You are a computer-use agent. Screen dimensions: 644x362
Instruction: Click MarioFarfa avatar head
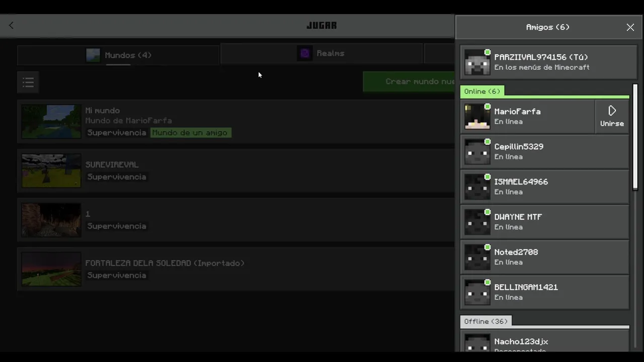[x=477, y=117]
